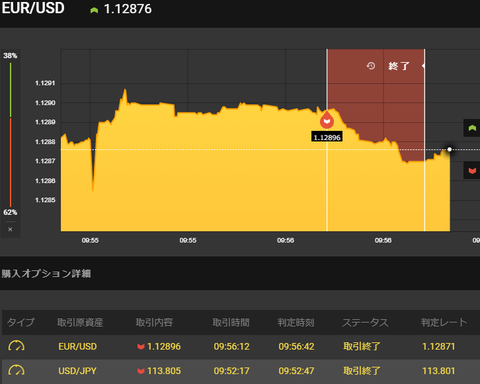Select the USD/JPY asset in trade table
480x384 pixels.
[77, 371]
